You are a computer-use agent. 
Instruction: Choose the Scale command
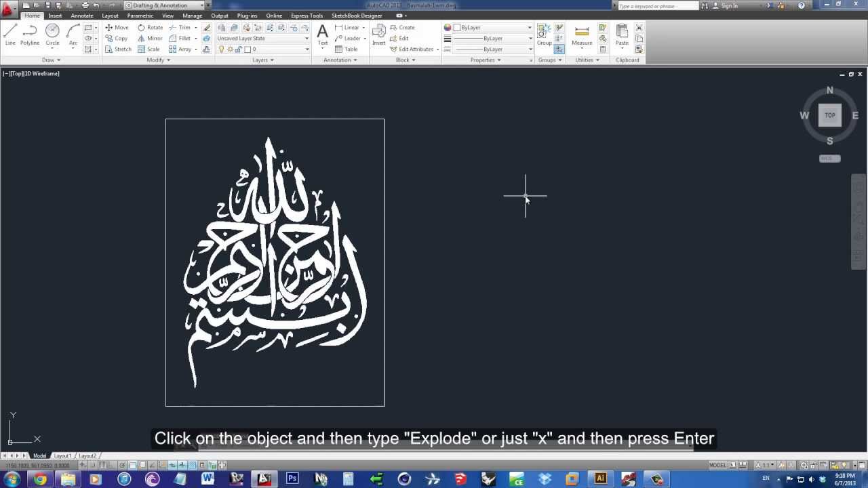click(x=149, y=49)
